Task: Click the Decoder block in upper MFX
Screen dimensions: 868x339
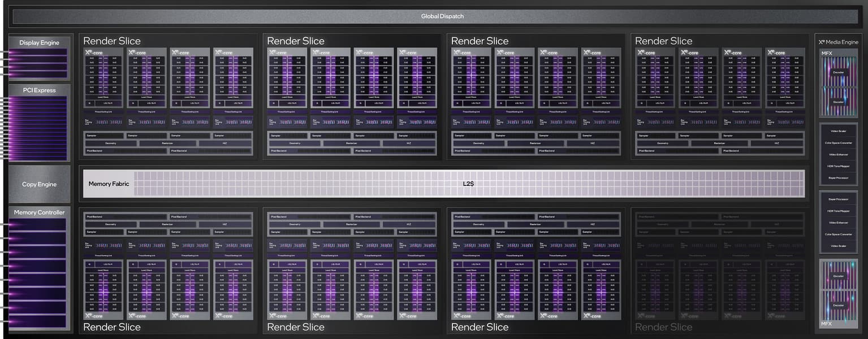Action: point(838,72)
